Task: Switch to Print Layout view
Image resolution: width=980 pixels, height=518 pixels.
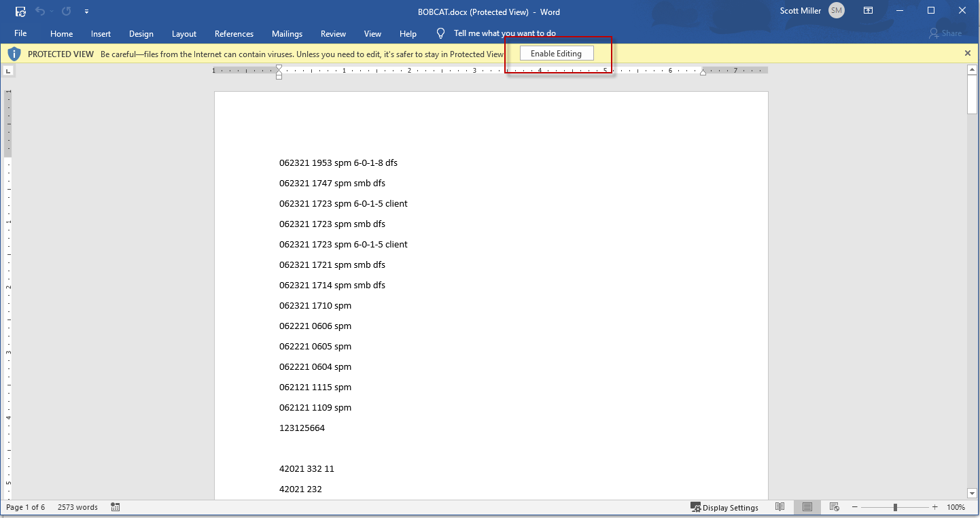Action: [807, 507]
